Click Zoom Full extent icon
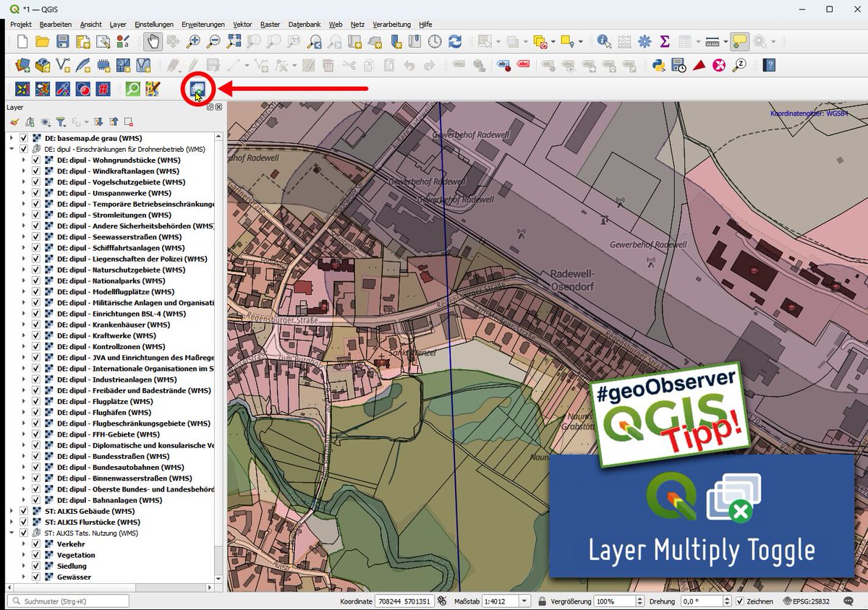The image size is (868, 610). tap(234, 41)
